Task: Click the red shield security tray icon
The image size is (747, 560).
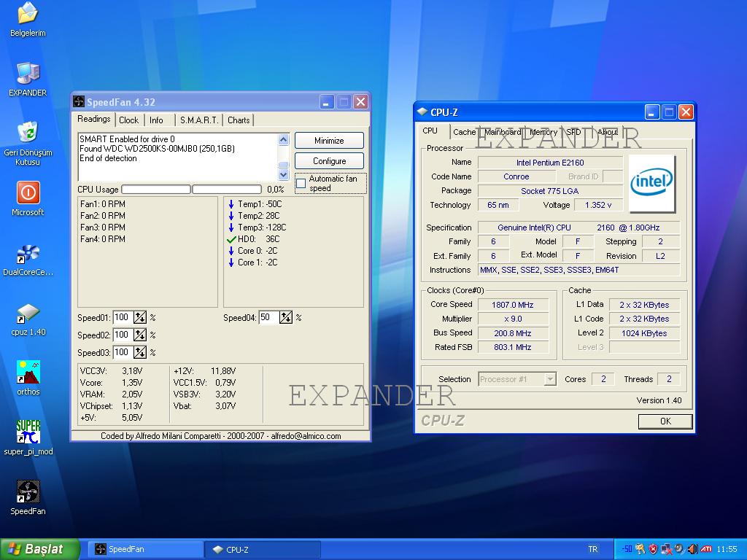Action: tap(653, 549)
